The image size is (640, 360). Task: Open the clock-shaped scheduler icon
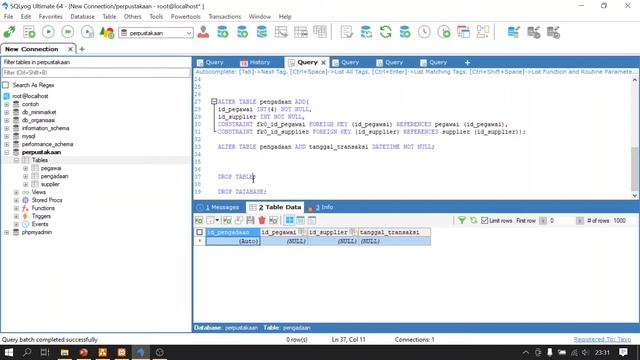424,32
